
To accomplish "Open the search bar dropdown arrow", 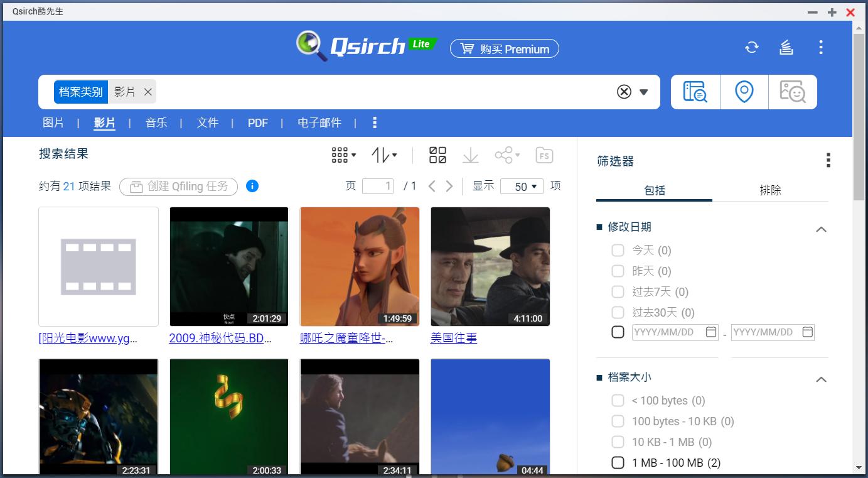I will click(x=644, y=92).
